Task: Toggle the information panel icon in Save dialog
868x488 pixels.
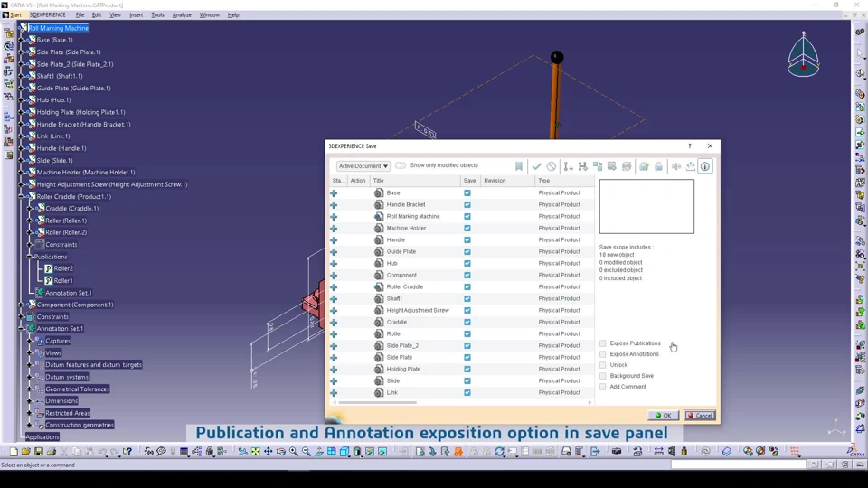Action: (x=705, y=166)
